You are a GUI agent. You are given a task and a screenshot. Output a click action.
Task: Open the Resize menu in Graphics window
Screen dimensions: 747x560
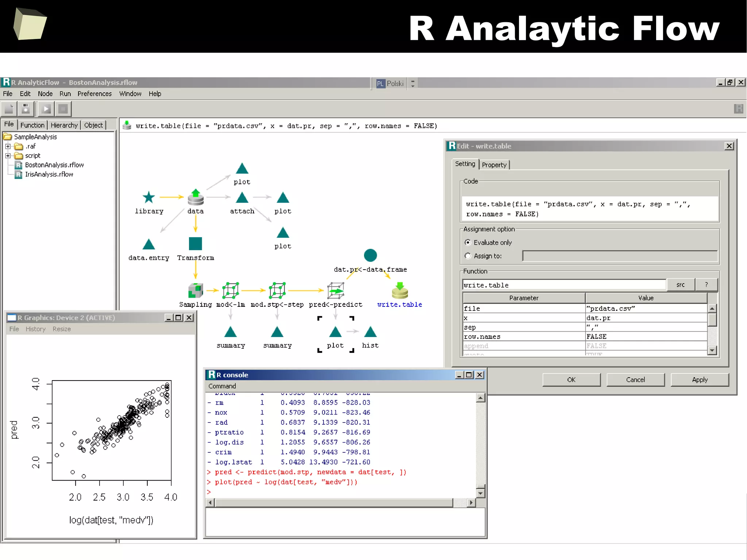tap(62, 329)
